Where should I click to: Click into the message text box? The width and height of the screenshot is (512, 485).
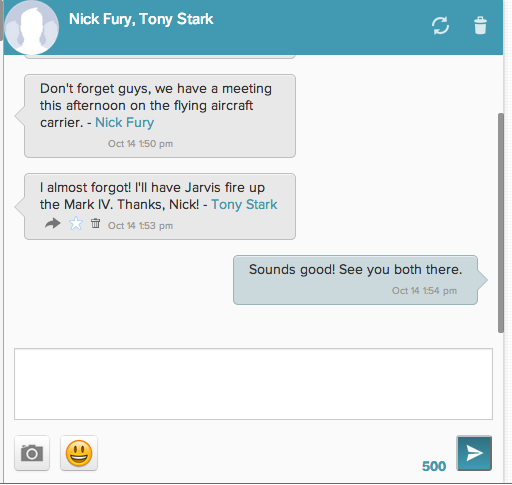click(x=253, y=384)
